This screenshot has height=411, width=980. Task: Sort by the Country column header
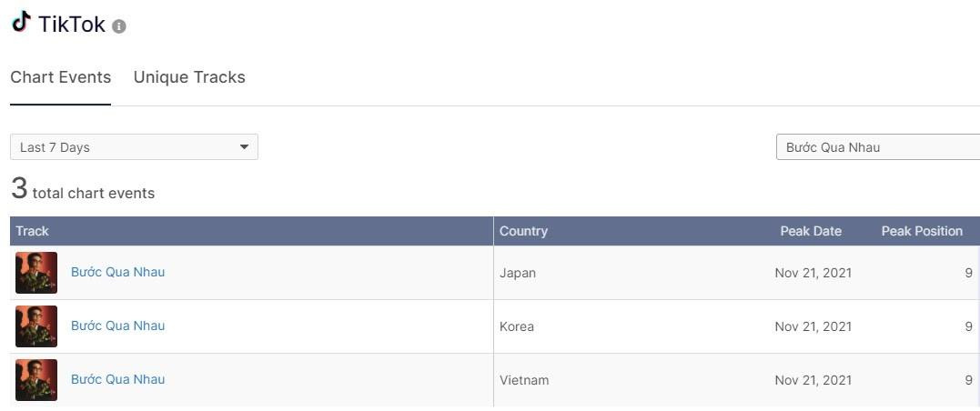click(523, 231)
